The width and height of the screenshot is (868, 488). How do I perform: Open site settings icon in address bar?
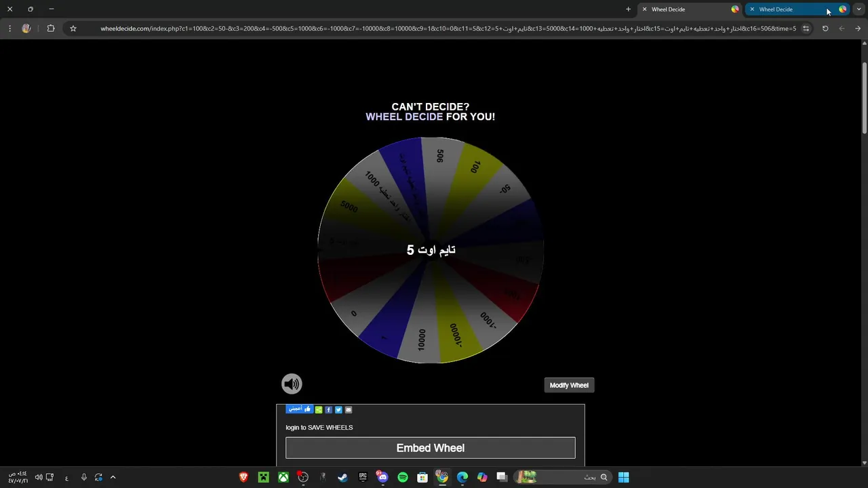click(806, 28)
